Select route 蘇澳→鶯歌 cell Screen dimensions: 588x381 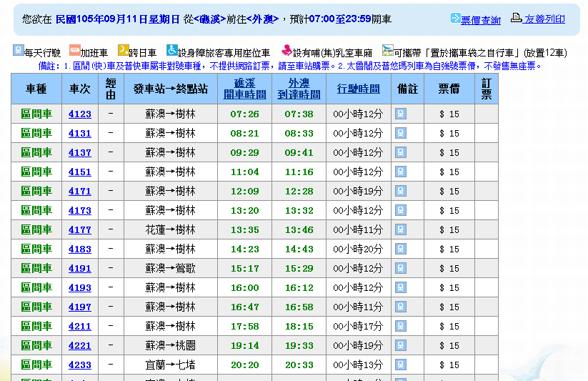[171, 268]
